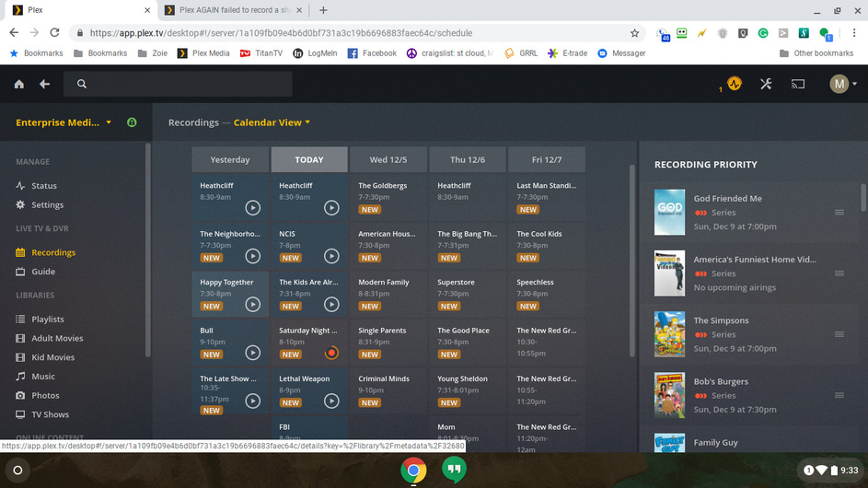
Task: Select the Wed 12/5 tab
Action: [x=388, y=159]
